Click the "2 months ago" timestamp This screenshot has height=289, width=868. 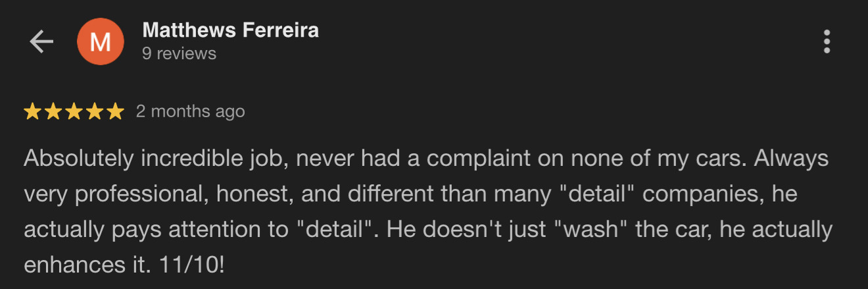click(x=190, y=112)
